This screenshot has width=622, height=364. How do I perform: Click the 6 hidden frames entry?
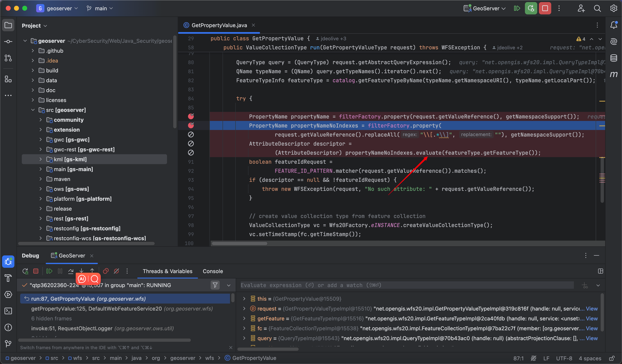[51, 318]
